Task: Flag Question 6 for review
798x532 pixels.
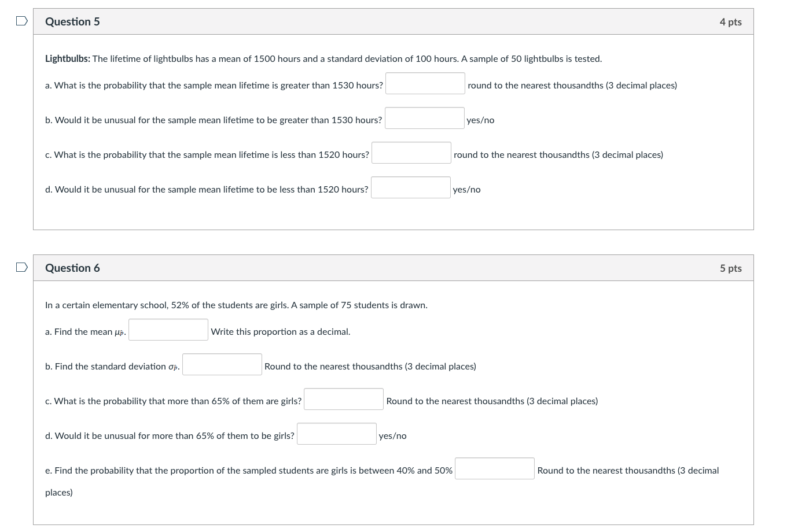Action: click(x=21, y=266)
